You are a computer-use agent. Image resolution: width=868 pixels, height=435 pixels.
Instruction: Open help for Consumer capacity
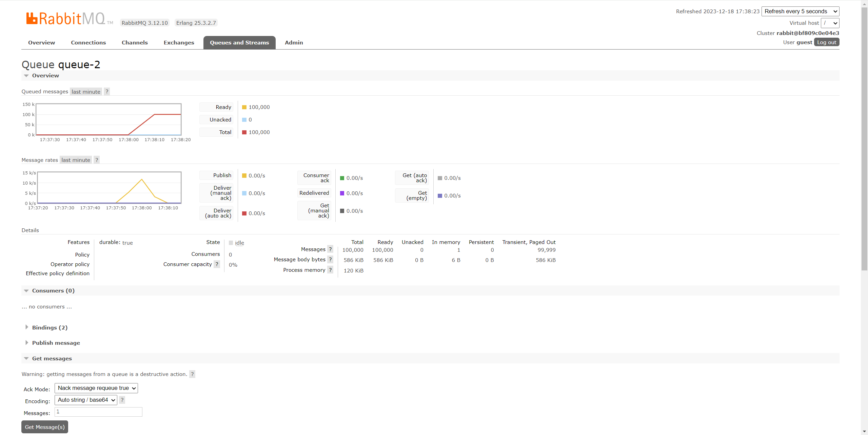click(x=217, y=264)
